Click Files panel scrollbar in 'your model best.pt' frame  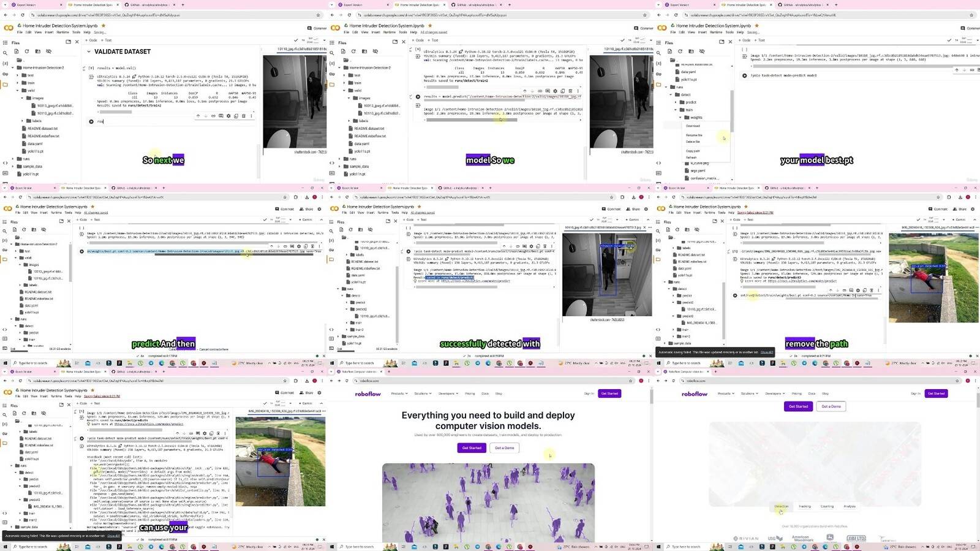coord(731,110)
